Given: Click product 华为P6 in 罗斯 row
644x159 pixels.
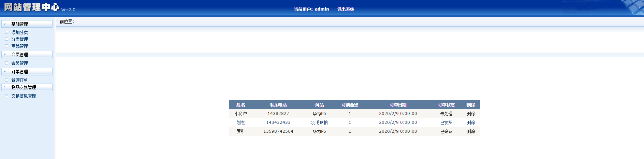Looking at the screenshot, I should point(319,131).
